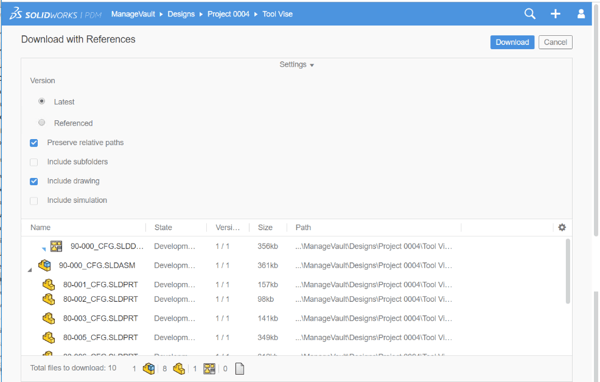
Task: Open search with the magnifier icon
Action: (x=530, y=14)
